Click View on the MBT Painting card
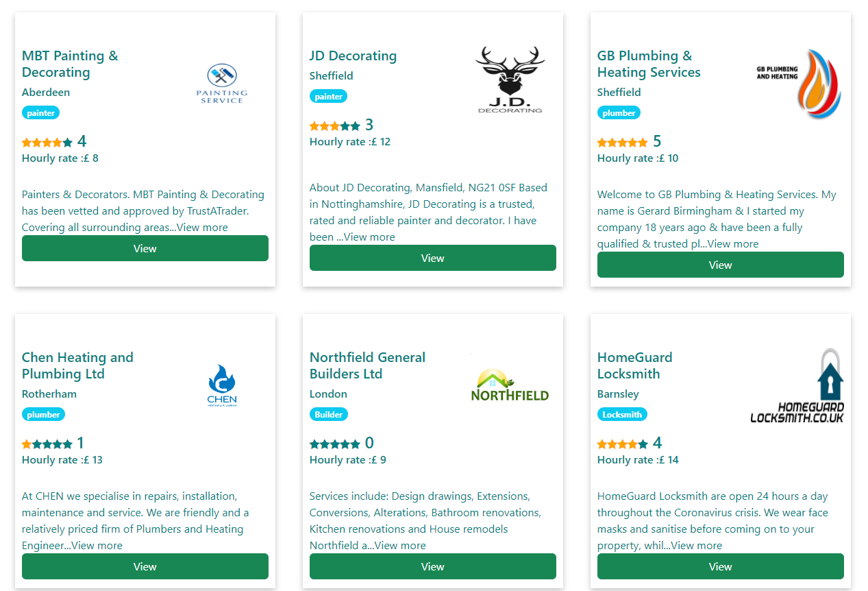 [x=145, y=248]
